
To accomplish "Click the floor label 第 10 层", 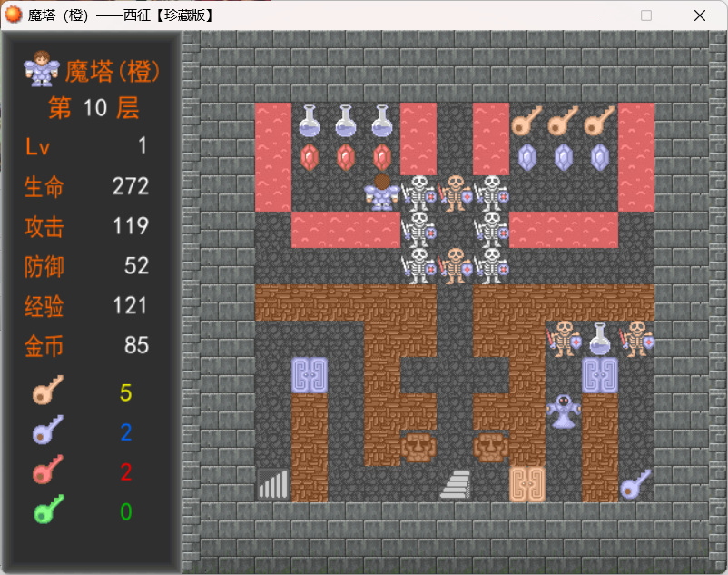I will click(93, 108).
